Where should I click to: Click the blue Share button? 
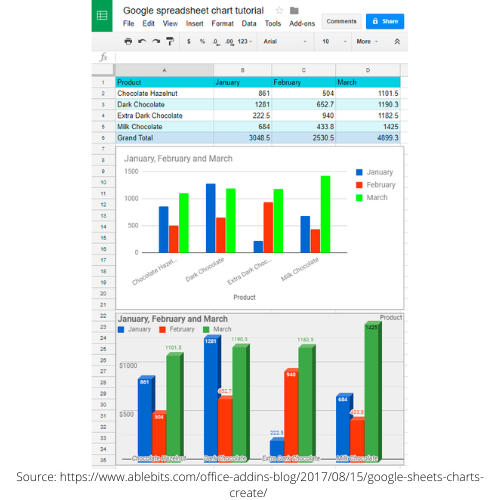(x=385, y=21)
